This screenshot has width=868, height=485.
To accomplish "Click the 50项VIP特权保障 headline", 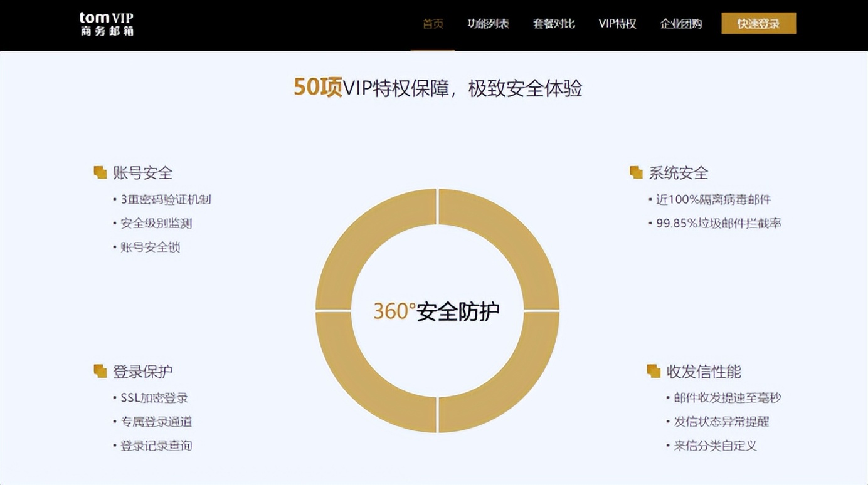I will [437, 89].
